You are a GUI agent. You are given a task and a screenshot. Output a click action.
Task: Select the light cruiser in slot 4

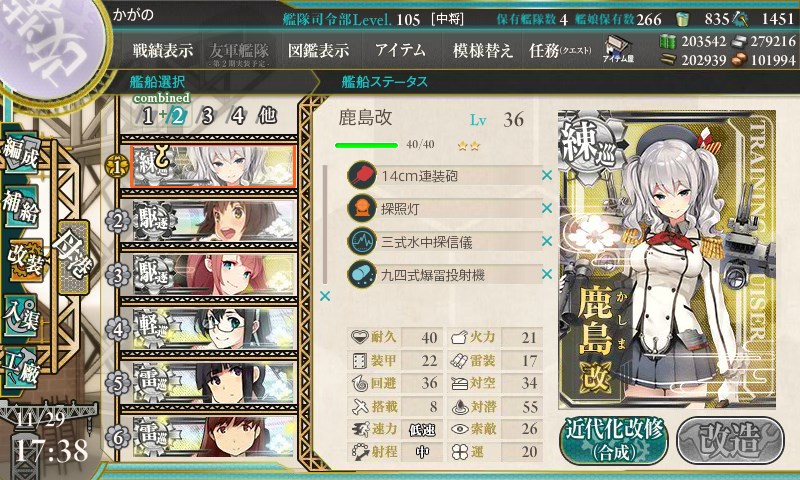coord(208,329)
